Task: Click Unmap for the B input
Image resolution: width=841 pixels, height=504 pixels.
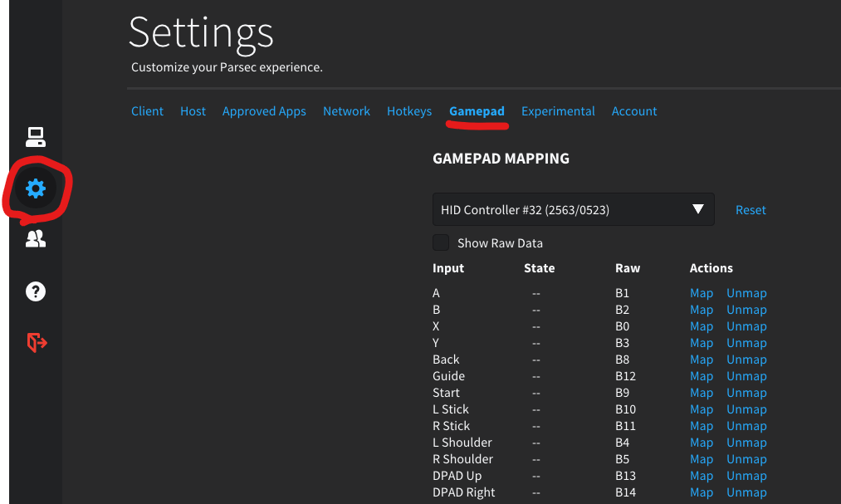Action: [x=746, y=310]
